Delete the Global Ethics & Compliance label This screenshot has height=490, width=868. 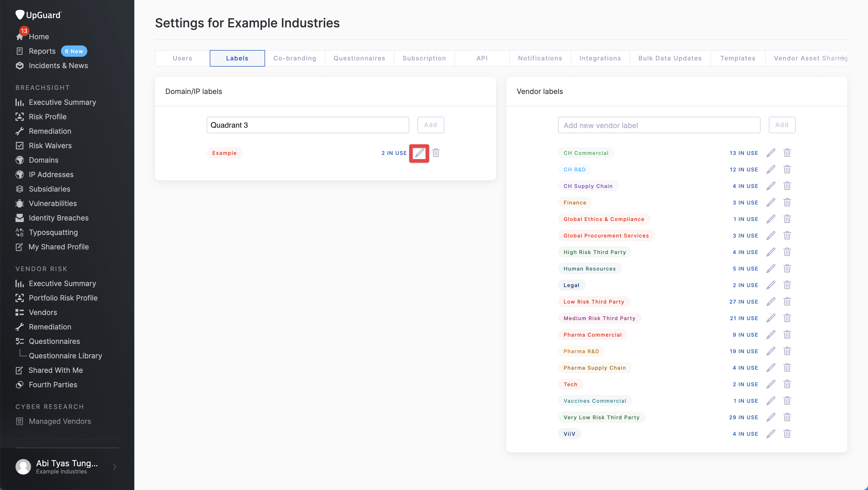[x=787, y=219]
